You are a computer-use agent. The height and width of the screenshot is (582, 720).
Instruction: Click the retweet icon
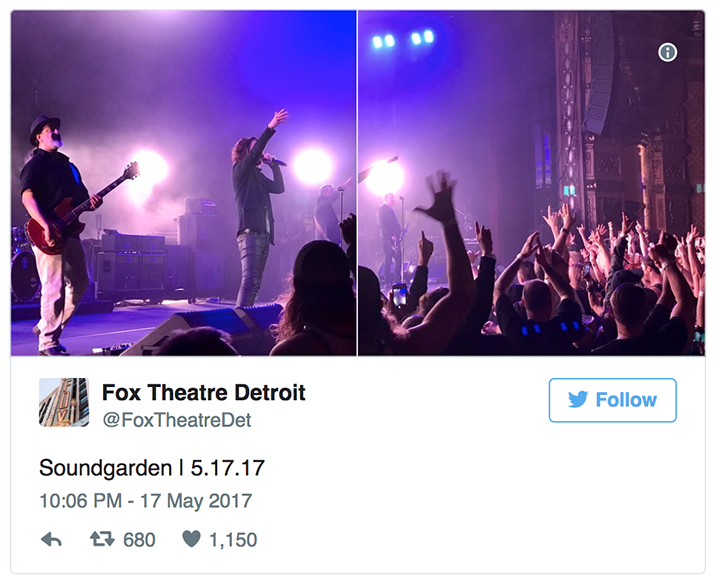pyautogui.click(x=102, y=539)
